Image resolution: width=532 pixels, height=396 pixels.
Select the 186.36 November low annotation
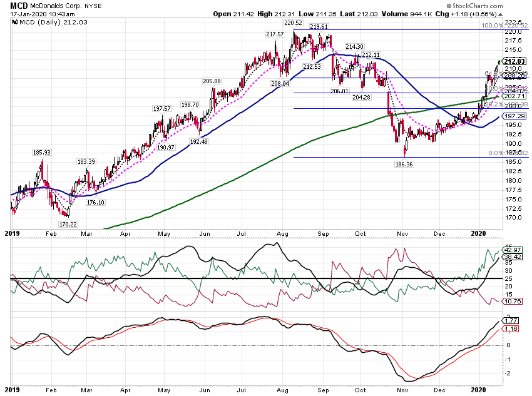[x=404, y=165]
